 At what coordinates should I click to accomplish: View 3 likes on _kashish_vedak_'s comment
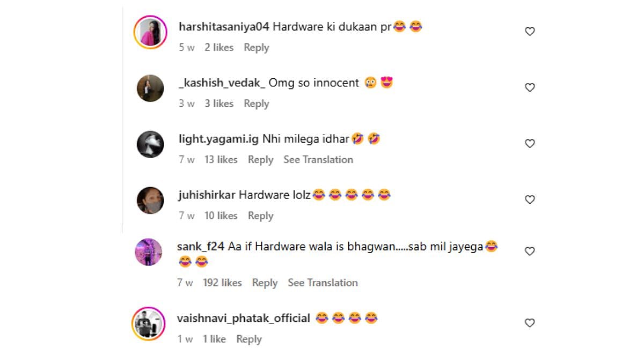coord(219,104)
